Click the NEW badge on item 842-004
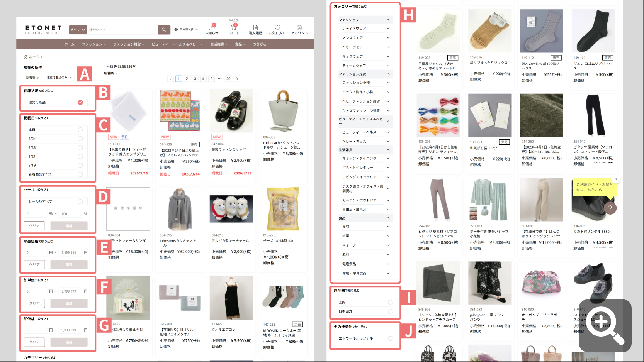The width and height of the screenshot is (644, 362). (217, 137)
